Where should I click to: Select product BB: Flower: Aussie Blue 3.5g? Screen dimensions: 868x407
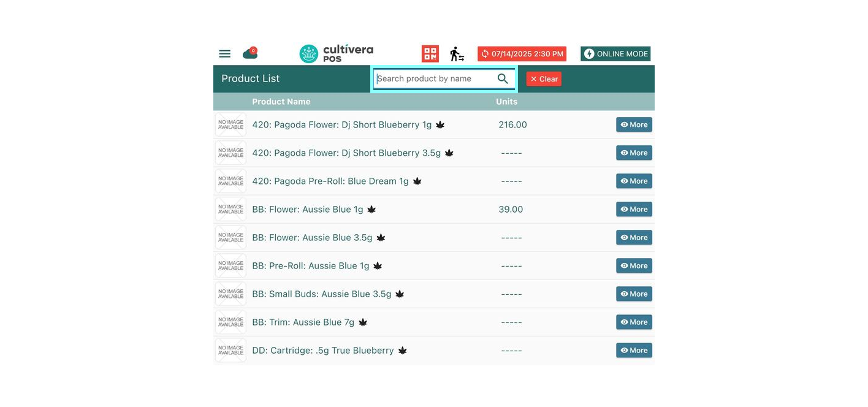pyautogui.click(x=312, y=237)
